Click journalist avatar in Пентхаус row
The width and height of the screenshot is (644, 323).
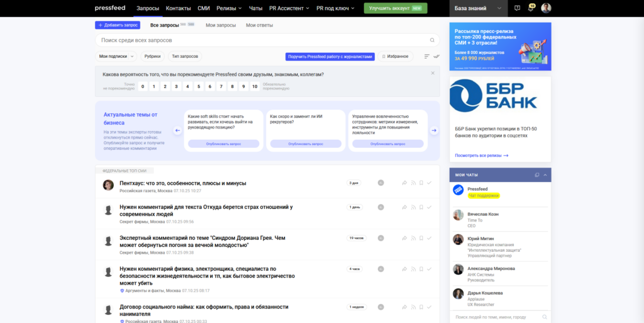[108, 185]
